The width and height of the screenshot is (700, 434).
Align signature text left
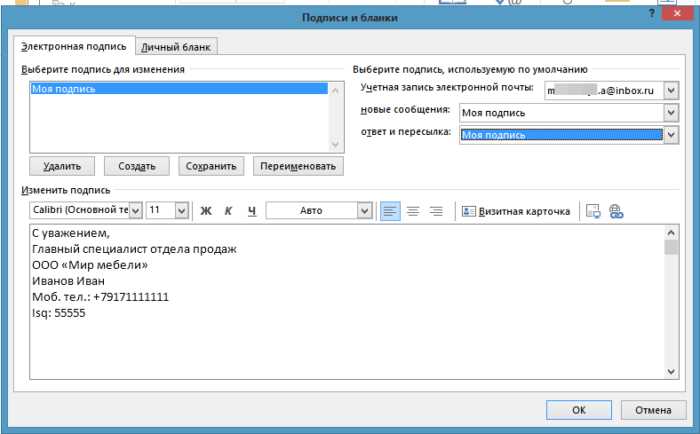[390, 211]
